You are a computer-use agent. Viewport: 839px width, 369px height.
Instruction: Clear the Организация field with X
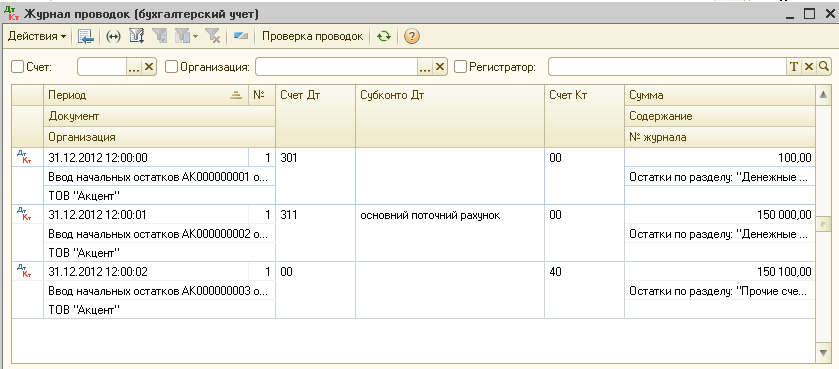(440, 67)
